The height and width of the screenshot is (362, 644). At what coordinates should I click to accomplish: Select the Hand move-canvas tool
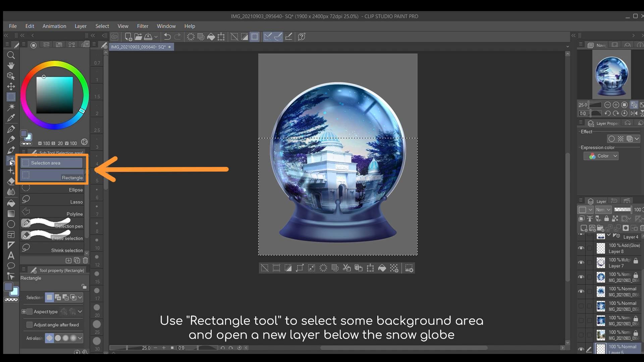point(11,65)
